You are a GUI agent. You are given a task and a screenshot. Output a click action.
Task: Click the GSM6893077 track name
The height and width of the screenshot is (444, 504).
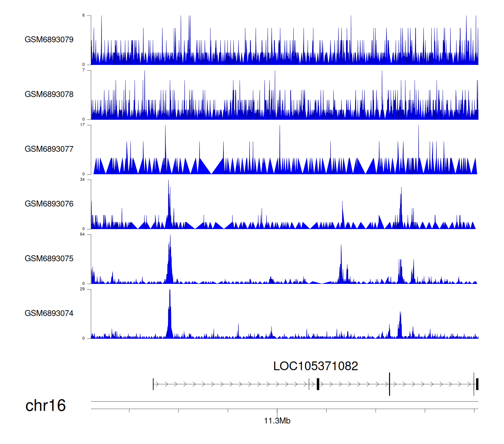49,149
